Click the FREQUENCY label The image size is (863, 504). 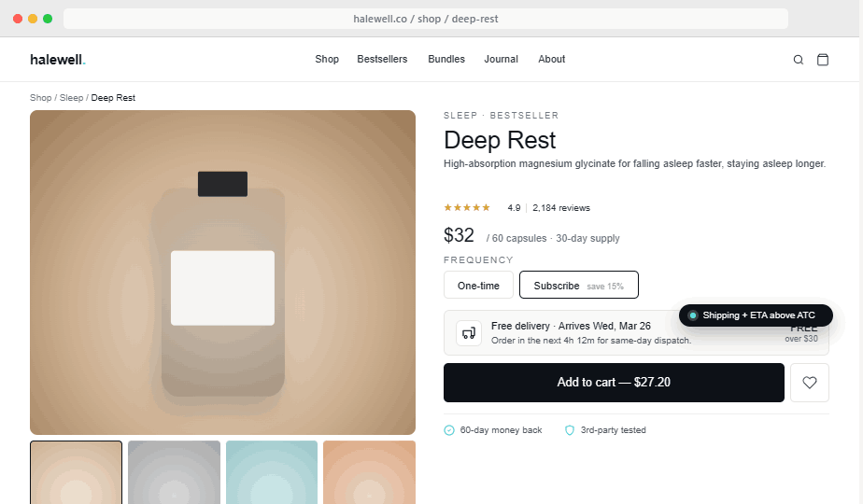pyautogui.click(x=478, y=259)
